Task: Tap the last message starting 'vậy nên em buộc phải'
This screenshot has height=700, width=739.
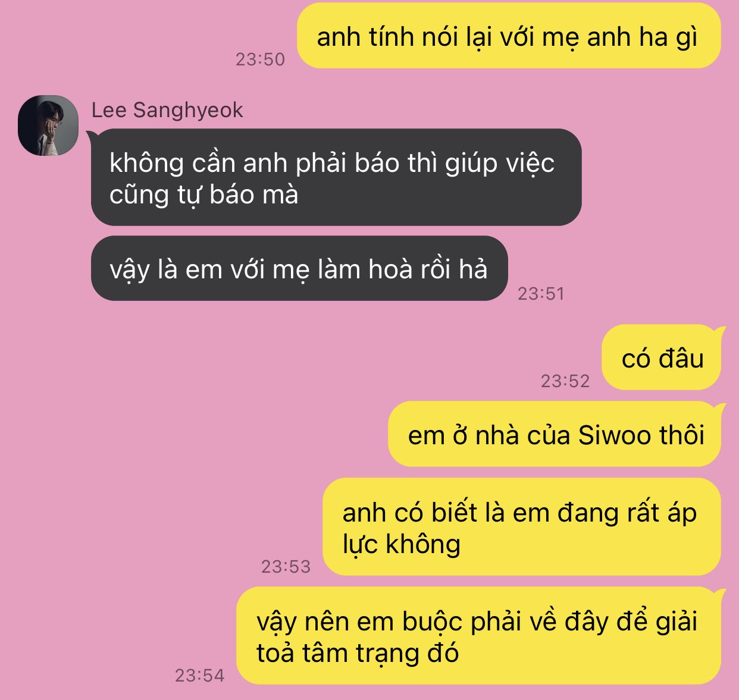Action: click(478, 636)
